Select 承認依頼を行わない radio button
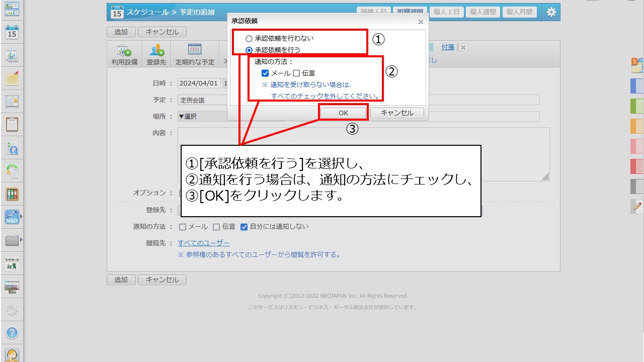The height and width of the screenshot is (362, 644). pos(249,38)
